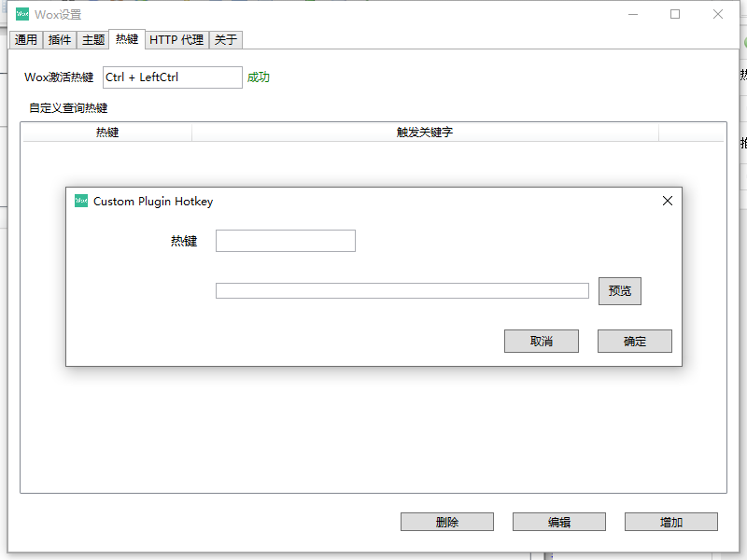The image size is (747, 560).
Task: Click the 编辑 button
Action: (558, 522)
